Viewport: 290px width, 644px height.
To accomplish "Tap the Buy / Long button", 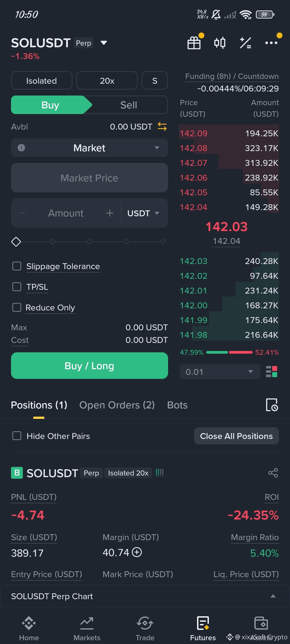I will (89, 366).
